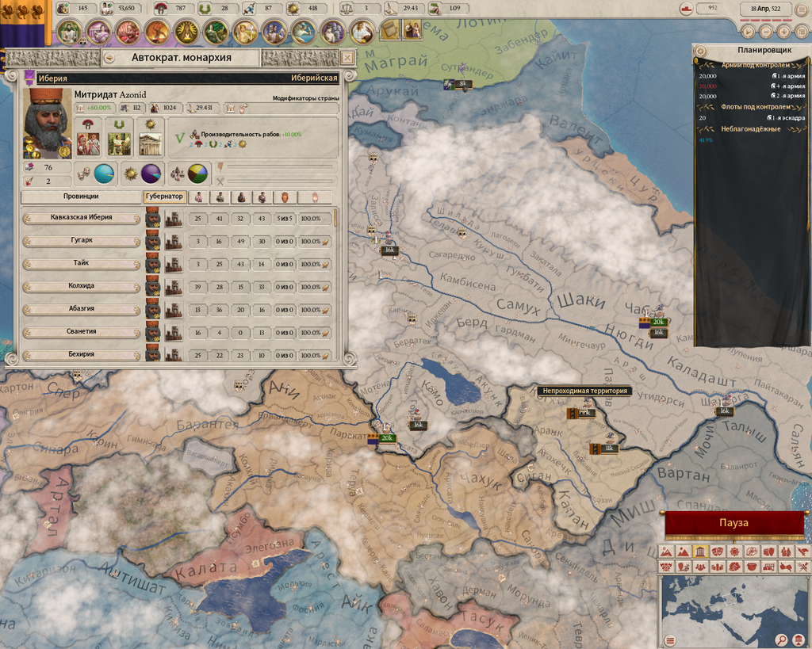This screenshot has width=812, height=649.
Task: Select the 11k army unit on the map
Action: click(x=604, y=449)
